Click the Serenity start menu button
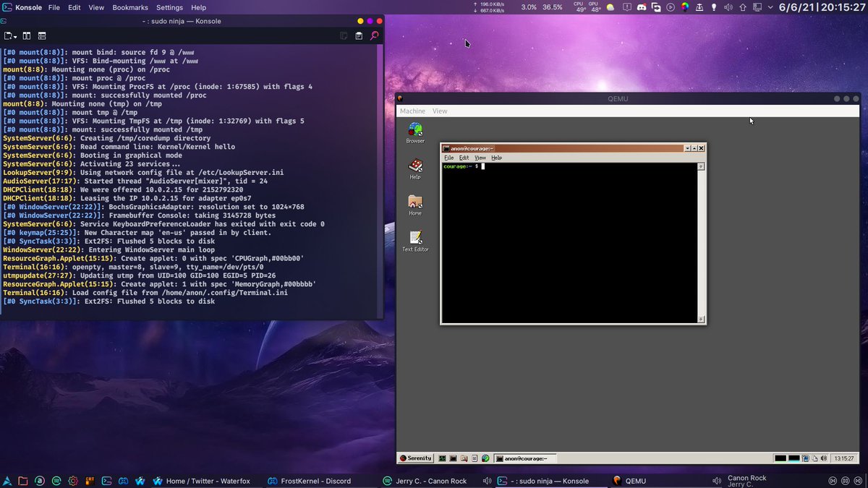Image resolution: width=868 pixels, height=488 pixels. 416,458
